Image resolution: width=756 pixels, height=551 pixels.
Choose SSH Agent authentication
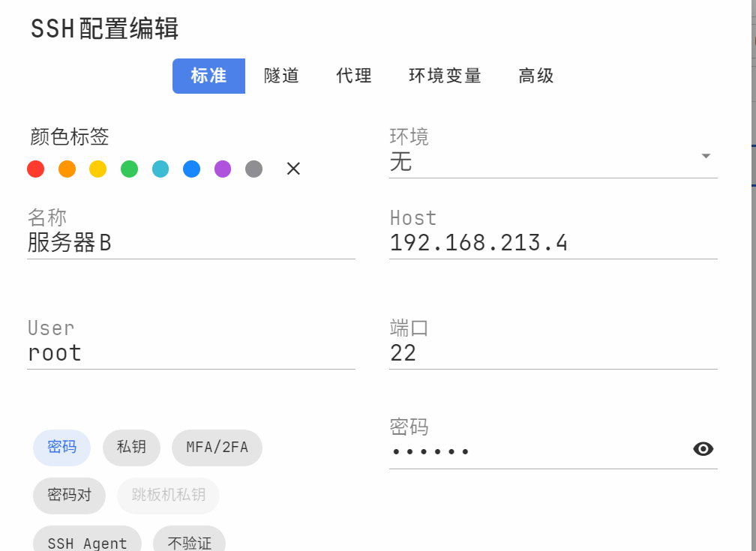tap(87, 541)
